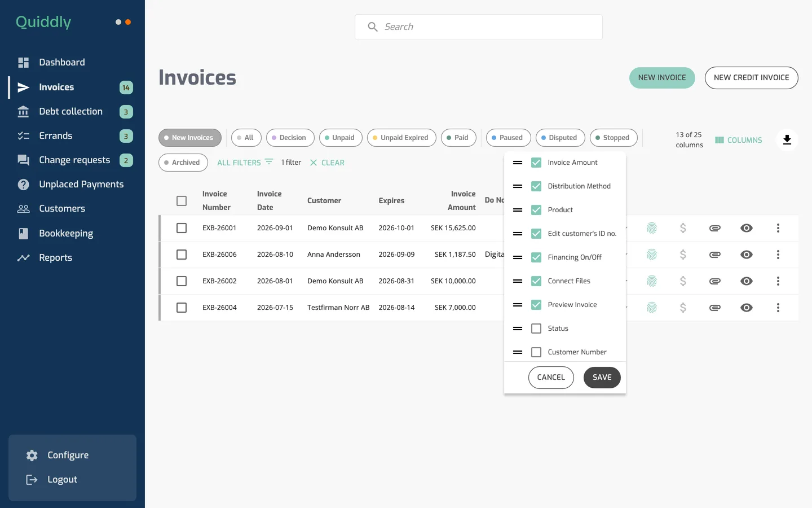Image resolution: width=812 pixels, height=508 pixels.
Task: Open attachments paperclip for EXB-26002
Action: 715,281
